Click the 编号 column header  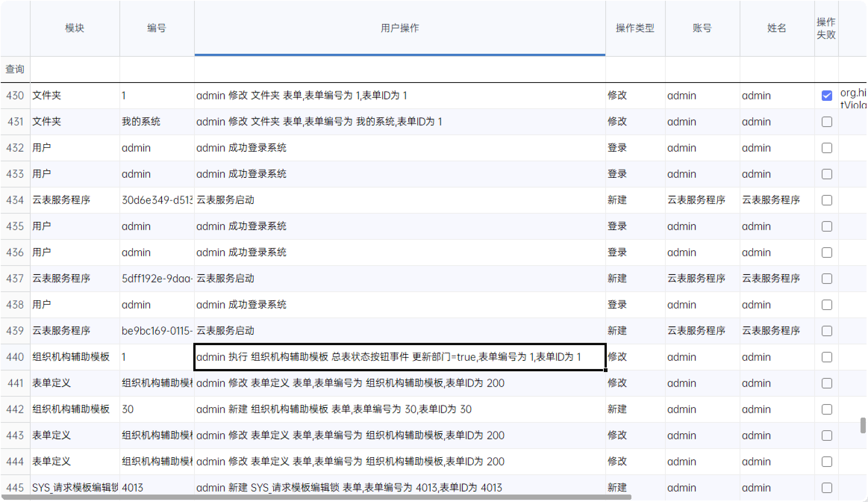(x=157, y=28)
